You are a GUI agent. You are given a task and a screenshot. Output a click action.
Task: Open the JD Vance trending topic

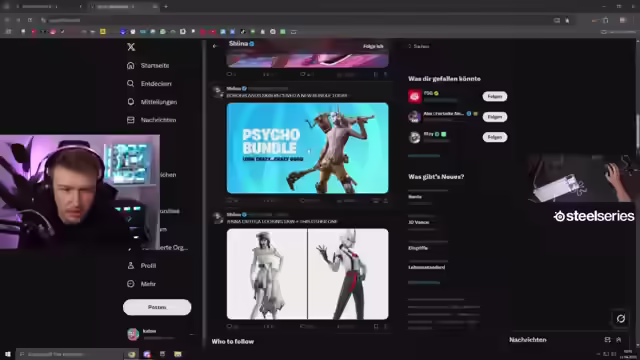pyautogui.click(x=419, y=222)
